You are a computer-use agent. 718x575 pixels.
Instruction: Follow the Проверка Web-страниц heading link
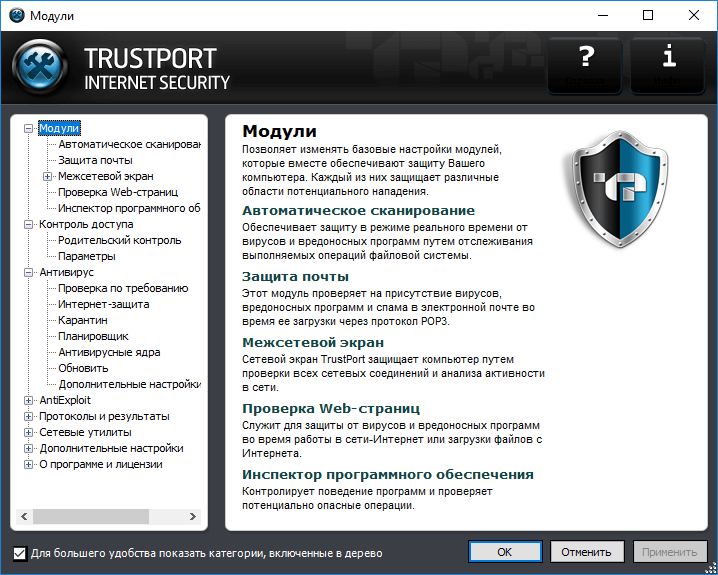point(331,408)
